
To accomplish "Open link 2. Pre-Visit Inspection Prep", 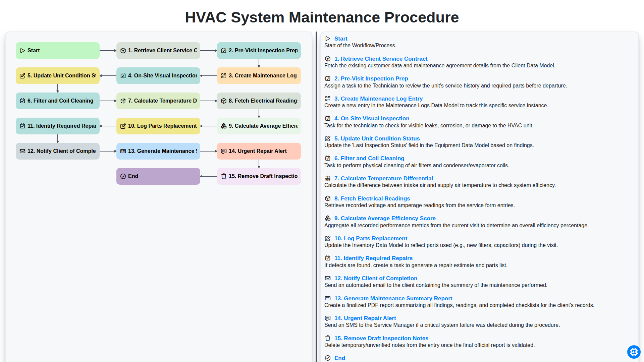I will tap(371, 79).
